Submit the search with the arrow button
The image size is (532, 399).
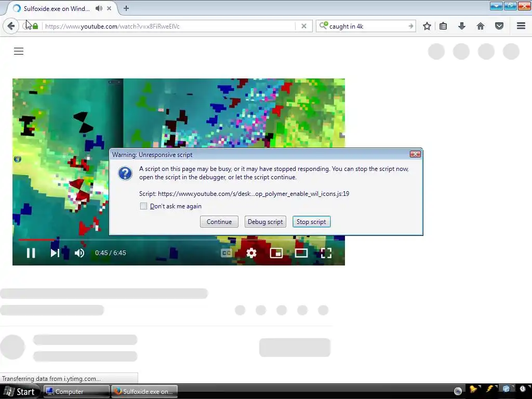[410, 26]
